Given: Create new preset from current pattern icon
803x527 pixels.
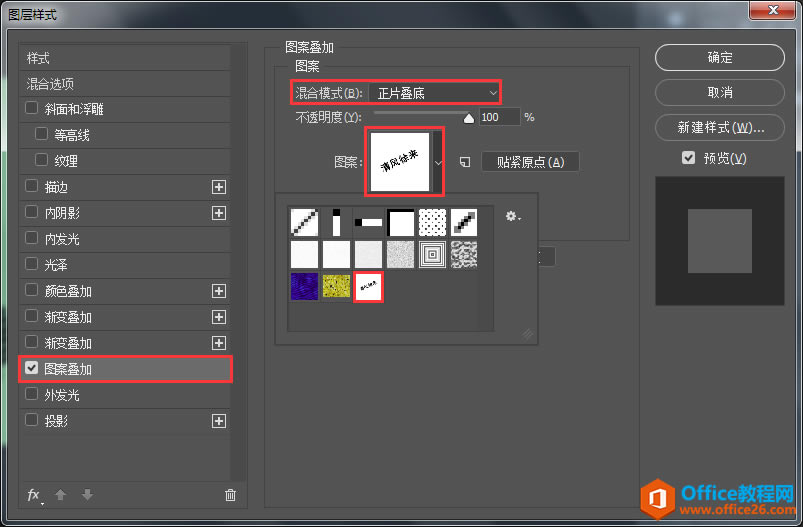Looking at the screenshot, I should [464, 162].
